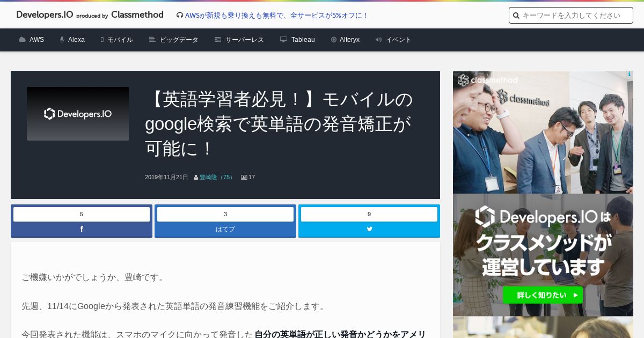644x338 pixels.
Task: Share the article via Twitter bird button
Action: pos(369,229)
